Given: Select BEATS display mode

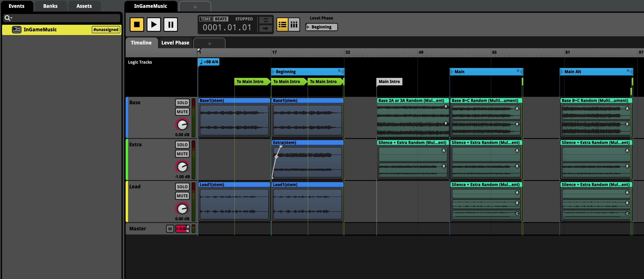Looking at the screenshot, I should (220, 19).
